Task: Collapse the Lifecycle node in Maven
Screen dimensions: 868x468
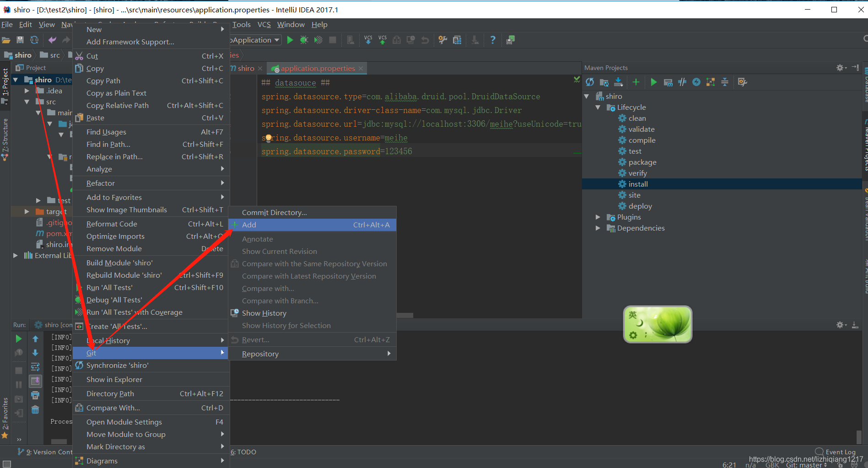Action: 598,108
